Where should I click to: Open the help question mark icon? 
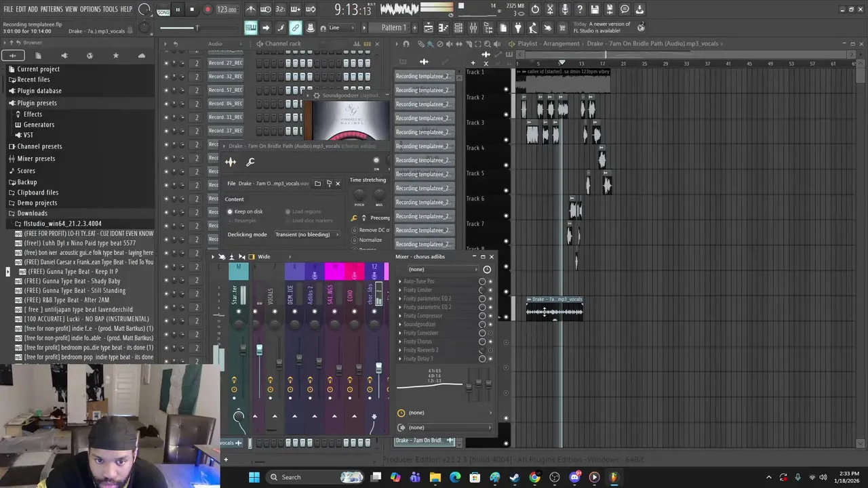[580, 9]
